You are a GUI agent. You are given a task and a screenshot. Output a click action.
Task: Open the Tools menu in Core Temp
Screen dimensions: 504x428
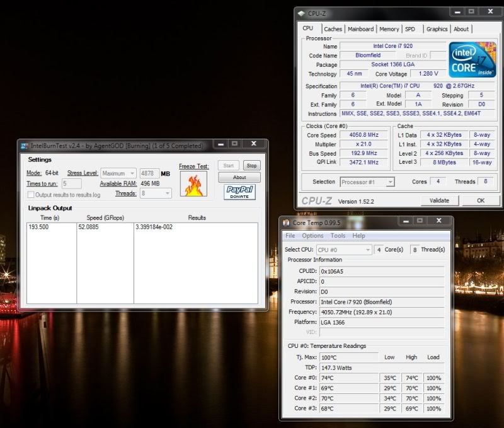(338, 236)
